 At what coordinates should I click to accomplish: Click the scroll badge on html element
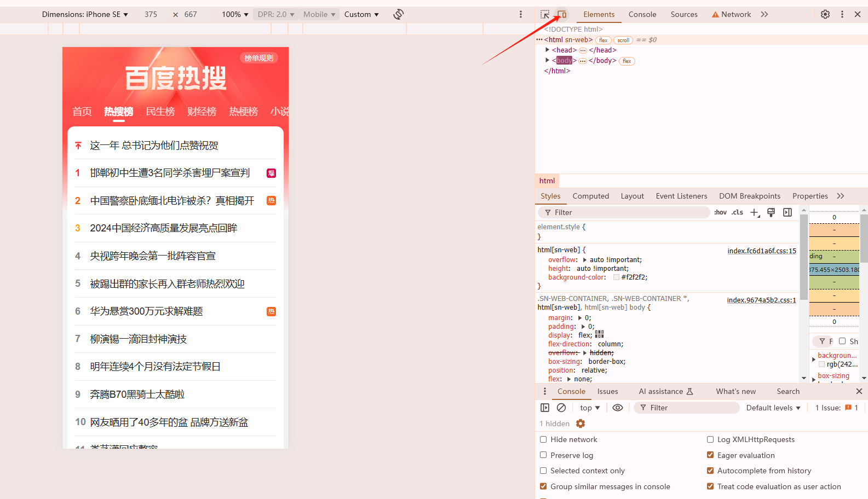623,40
